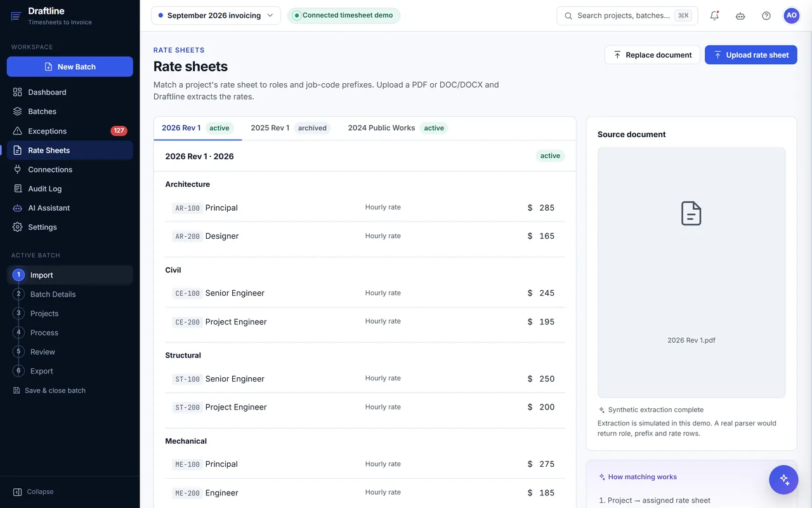The width and height of the screenshot is (812, 508).
Task: Open Batches in sidebar
Action: 70,111
